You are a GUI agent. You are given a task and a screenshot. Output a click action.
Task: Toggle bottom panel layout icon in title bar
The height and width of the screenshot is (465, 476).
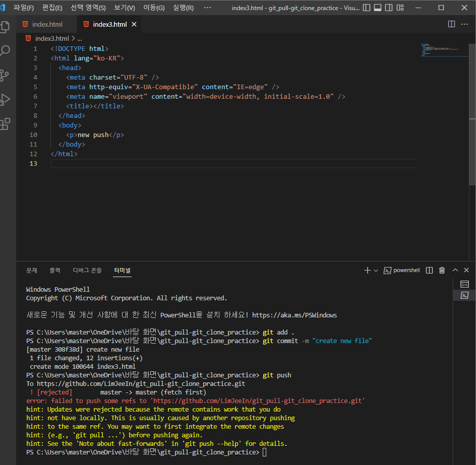[x=377, y=8]
